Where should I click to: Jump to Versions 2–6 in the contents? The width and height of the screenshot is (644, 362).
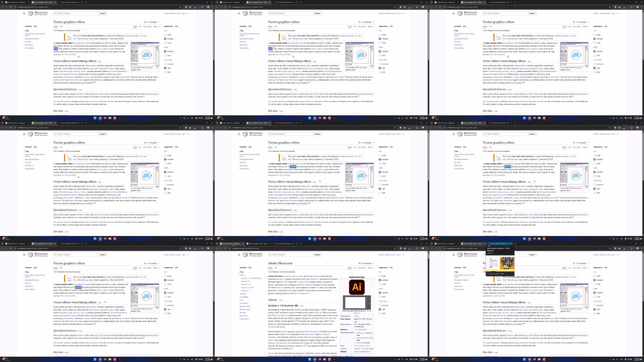coord(245,281)
